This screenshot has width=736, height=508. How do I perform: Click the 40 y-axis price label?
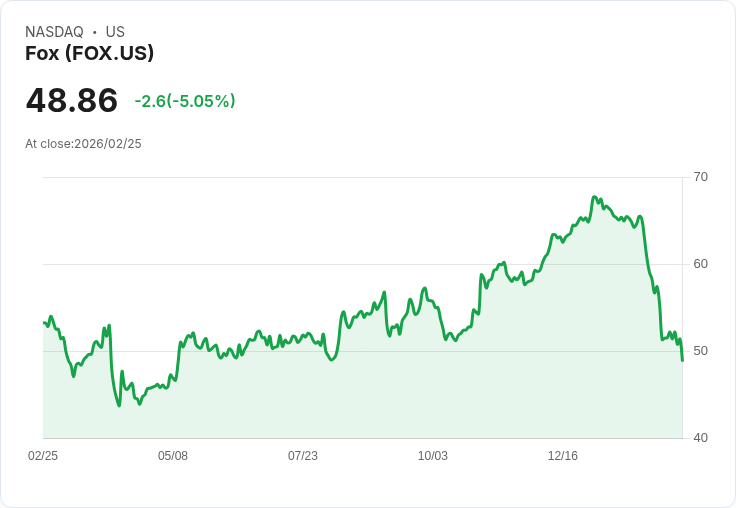click(700, 438)
